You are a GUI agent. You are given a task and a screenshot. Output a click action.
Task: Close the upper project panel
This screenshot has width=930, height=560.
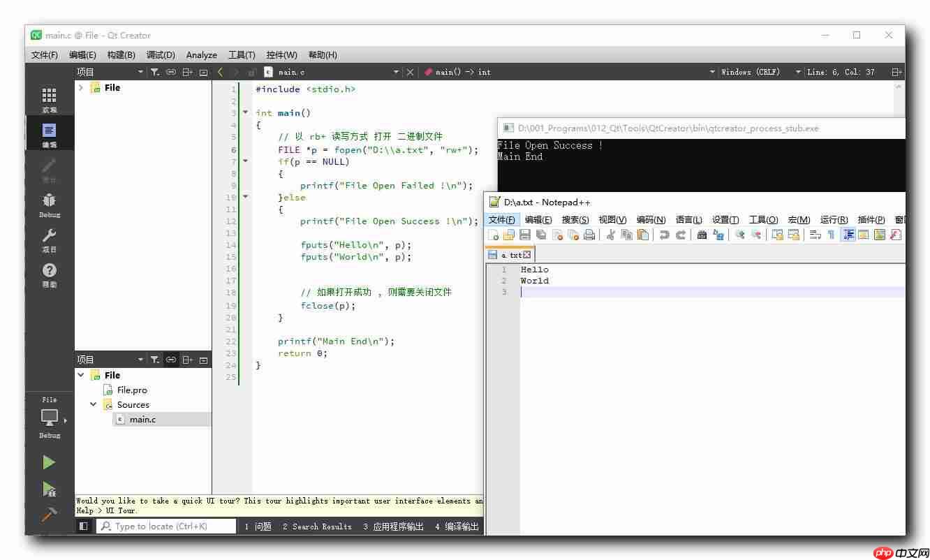point(203,72)
